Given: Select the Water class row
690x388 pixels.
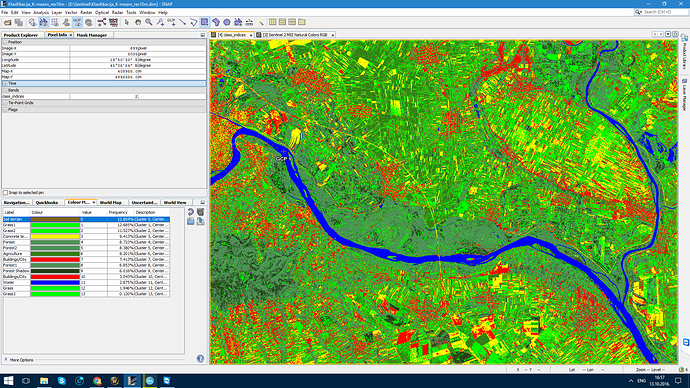Looking at the screenshot, I should (86, 282).
